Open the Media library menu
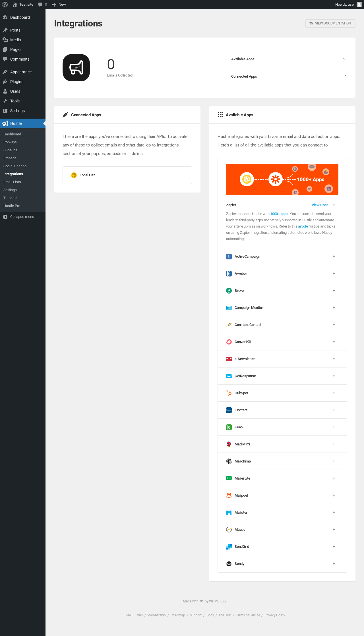Viewport: 364px width, 636px height. [x=23, y=40]
